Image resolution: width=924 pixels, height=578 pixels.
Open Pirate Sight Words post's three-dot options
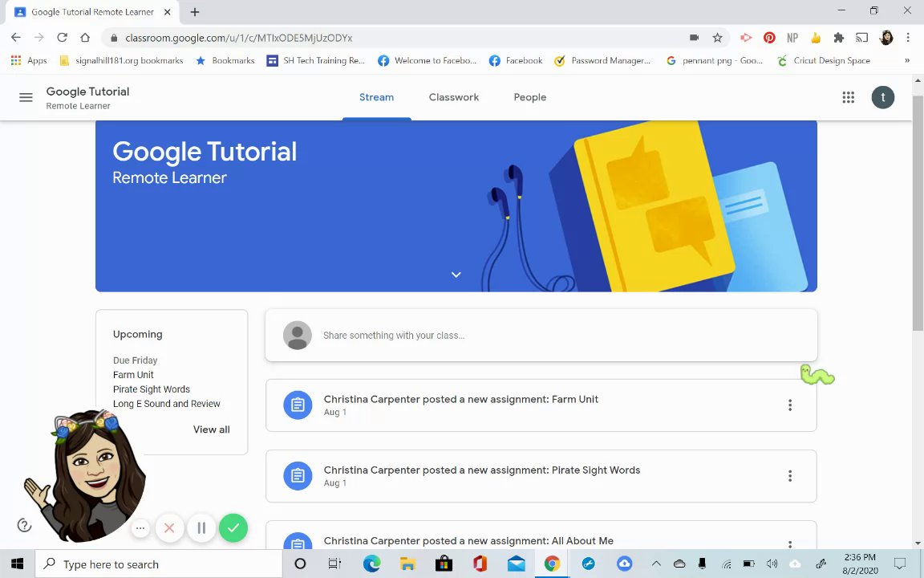(x=789, y=476)
